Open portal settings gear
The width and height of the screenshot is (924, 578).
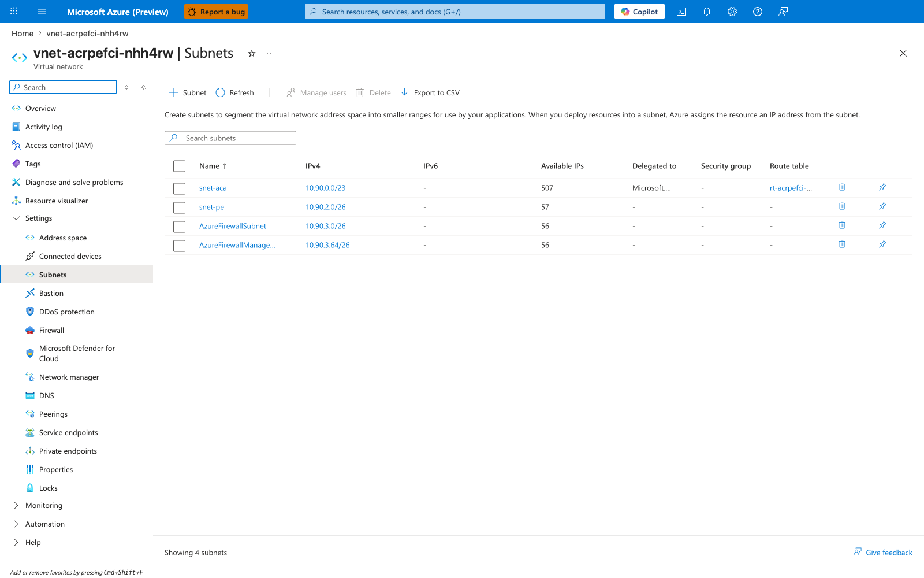[732, 12]
